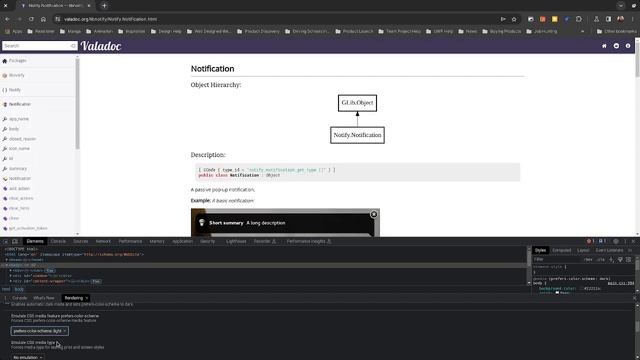Click the rightmost round icon in Valadoc header

pyautogui.click(x=628, y=46)
